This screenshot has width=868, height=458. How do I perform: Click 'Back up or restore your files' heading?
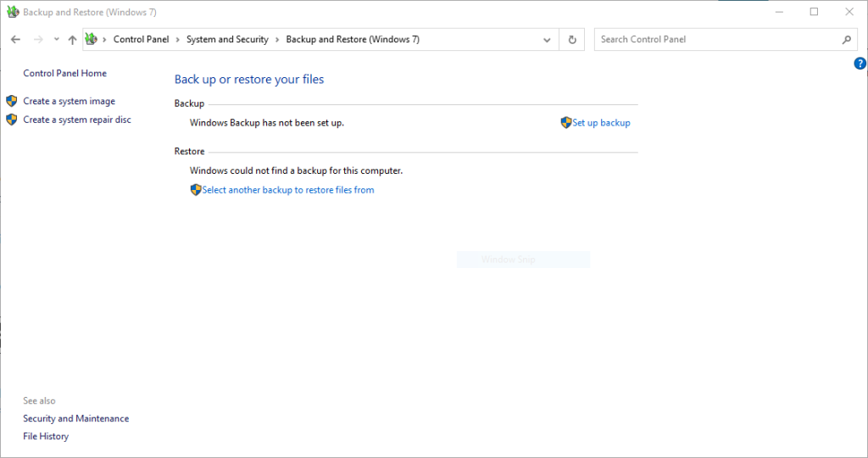(x=249, y=79)
